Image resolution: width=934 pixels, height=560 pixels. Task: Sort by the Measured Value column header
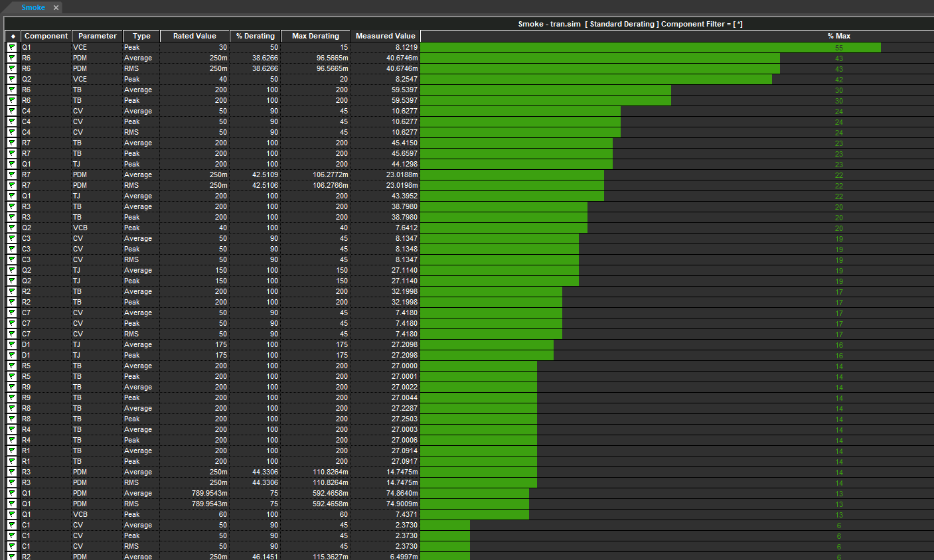(x=386, y=36)
